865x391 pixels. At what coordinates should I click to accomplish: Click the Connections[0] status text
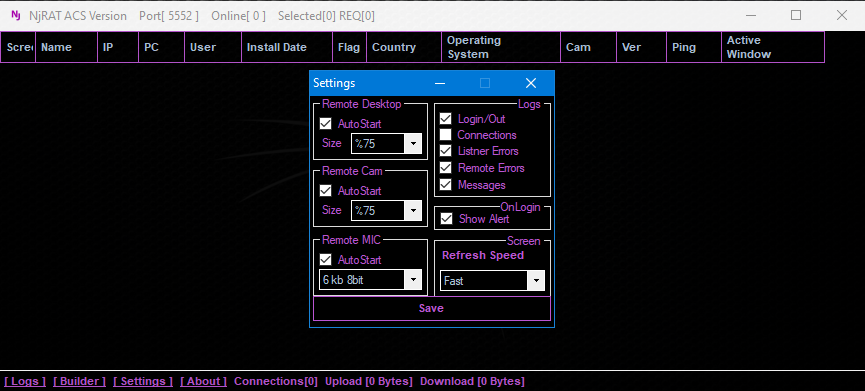tap(276, 381)
